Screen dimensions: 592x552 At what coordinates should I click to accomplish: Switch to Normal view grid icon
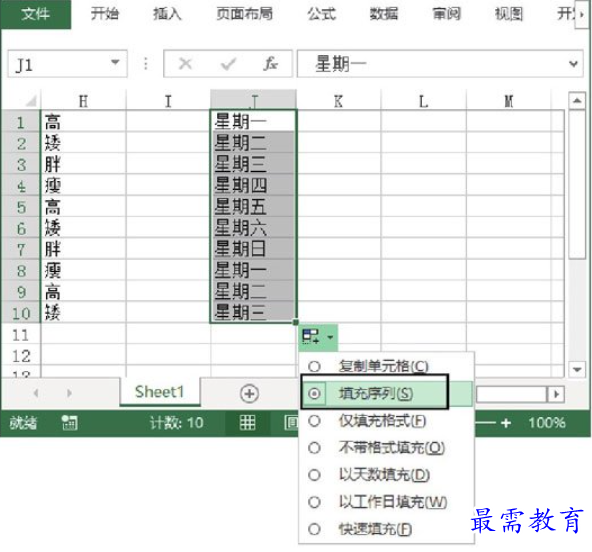coord(247,422)
